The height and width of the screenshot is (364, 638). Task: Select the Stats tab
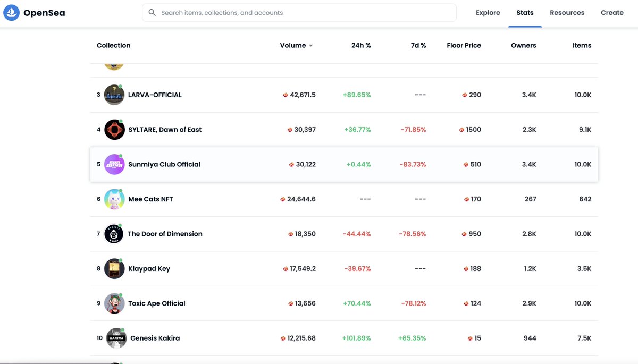(525, 13)
